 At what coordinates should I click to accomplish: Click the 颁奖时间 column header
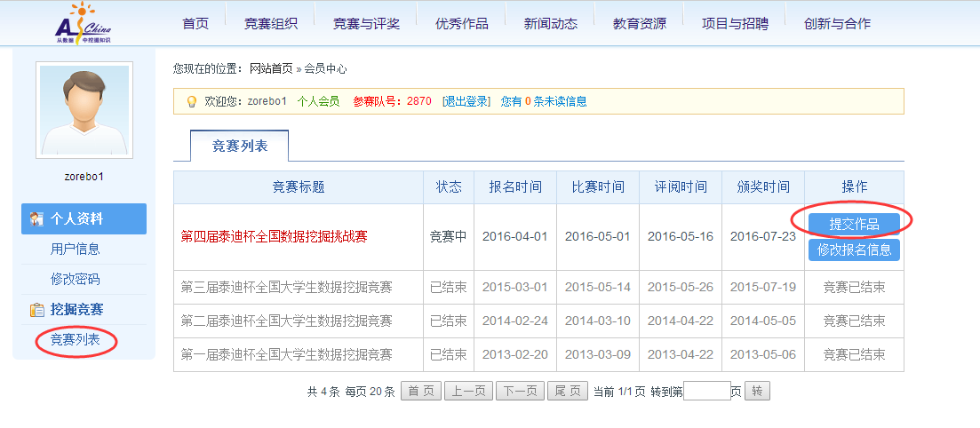click(763, 186)
